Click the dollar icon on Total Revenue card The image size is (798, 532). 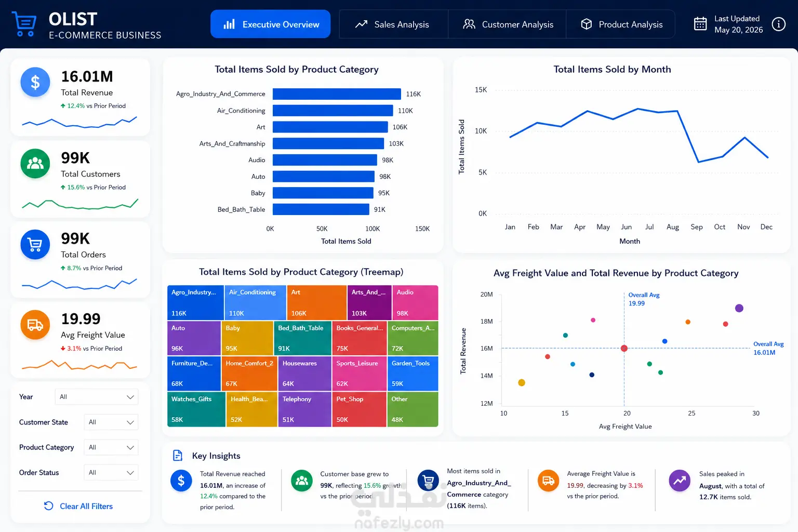(35, 82)
